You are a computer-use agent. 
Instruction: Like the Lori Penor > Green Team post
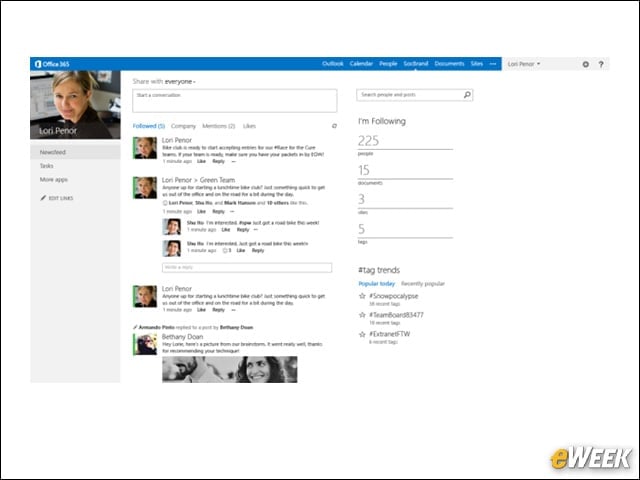(x=201, y=211)
